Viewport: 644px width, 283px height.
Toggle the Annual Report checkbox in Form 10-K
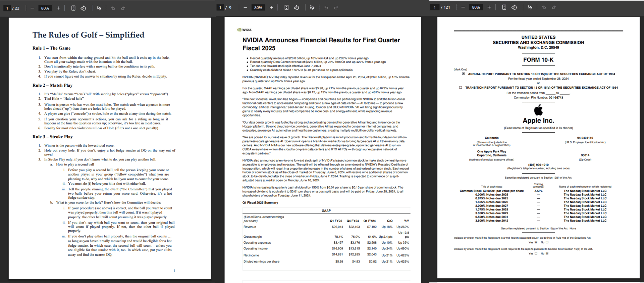(463, 74)
